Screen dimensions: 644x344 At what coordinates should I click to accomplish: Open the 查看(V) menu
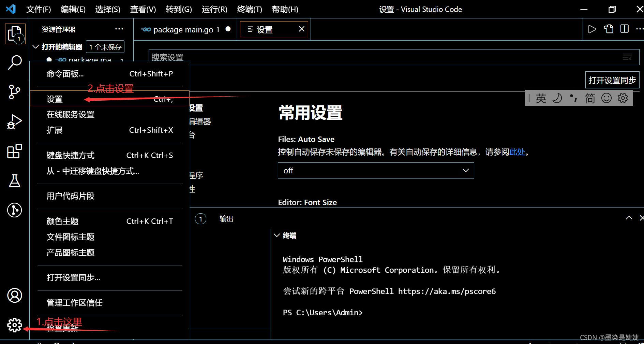pyautogui.click(x=143, y=9)
